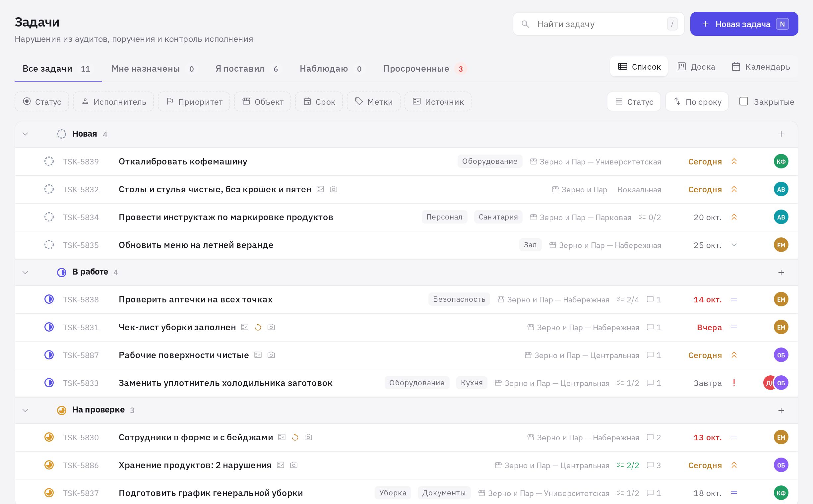Viewport: 813px width, 504px height.
Task: Open the grouping by Статус dropdown on right
Action: [x=634, y=102]
